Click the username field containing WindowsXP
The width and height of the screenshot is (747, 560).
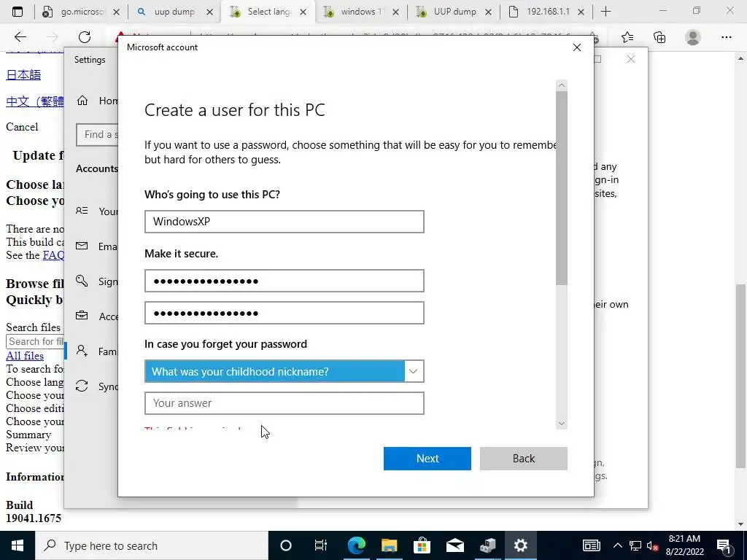point(284,222)
